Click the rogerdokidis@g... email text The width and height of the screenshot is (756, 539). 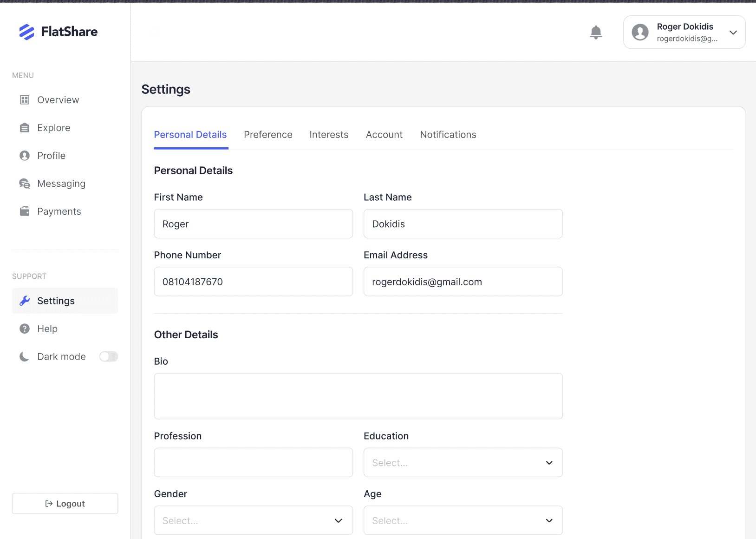coord(687,39)
